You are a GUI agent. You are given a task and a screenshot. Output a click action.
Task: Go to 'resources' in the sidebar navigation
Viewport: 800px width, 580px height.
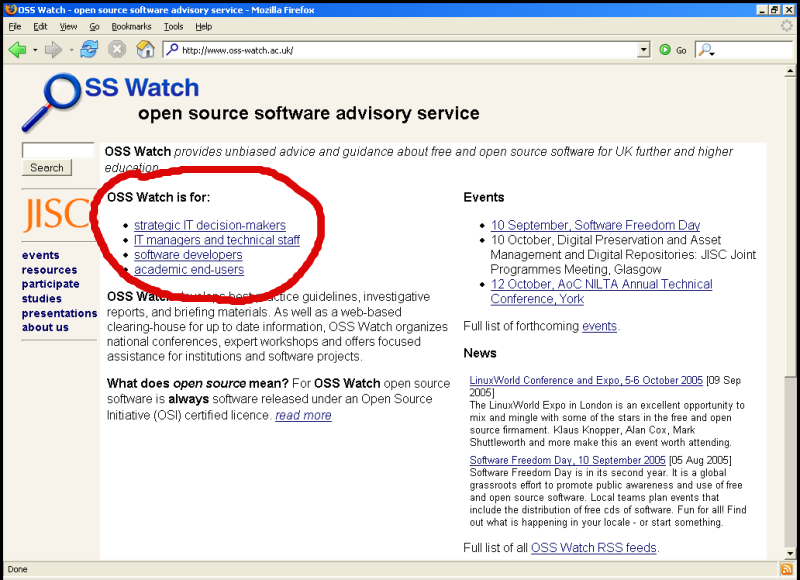click(49, 270)
